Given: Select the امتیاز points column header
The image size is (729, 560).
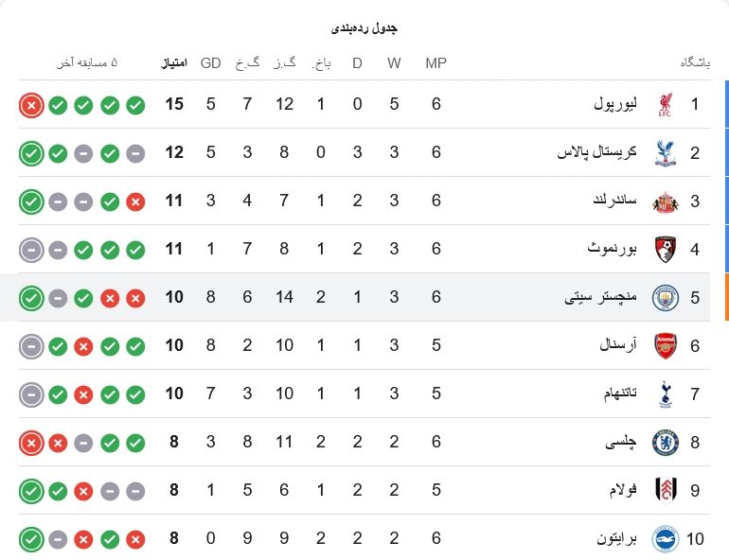Looking at the screenshot, I should (174, 62).
